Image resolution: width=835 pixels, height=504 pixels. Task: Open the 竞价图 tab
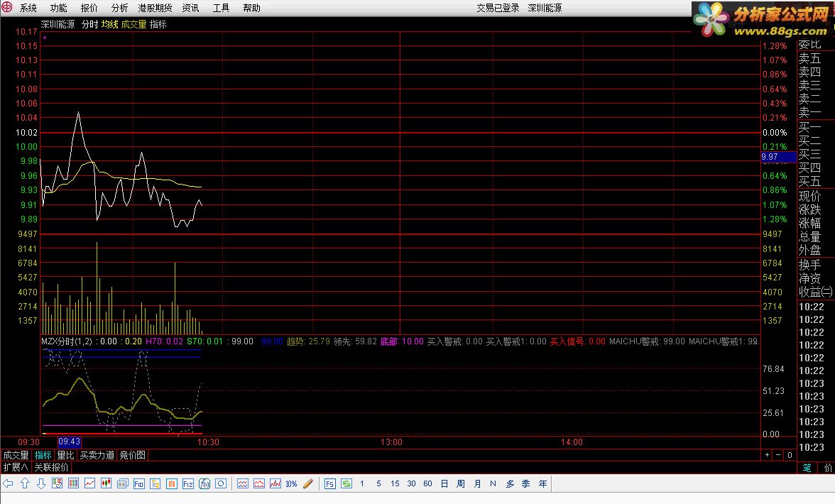pos(132,455)
